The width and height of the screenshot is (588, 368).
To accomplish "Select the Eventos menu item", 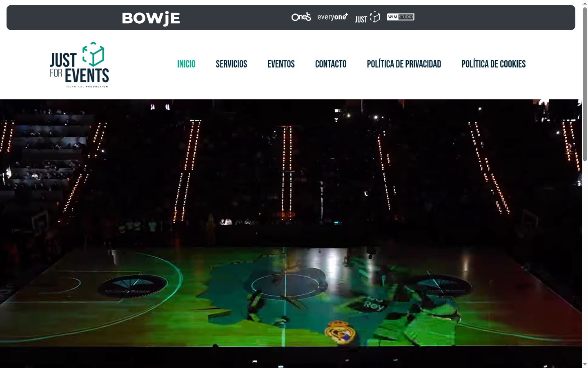I will pyautogui.click(x=281, y=64).
